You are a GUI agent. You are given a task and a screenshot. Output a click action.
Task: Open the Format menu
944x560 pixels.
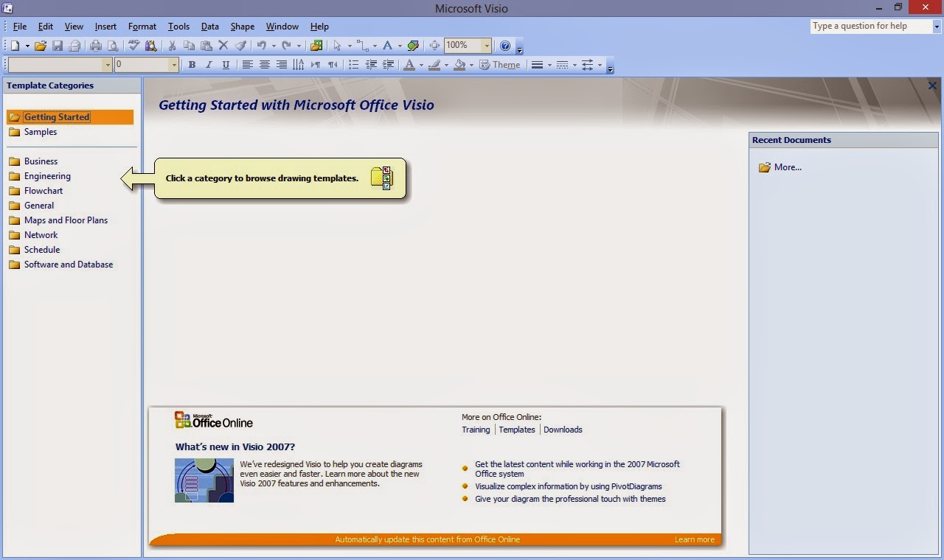(142, 27)
